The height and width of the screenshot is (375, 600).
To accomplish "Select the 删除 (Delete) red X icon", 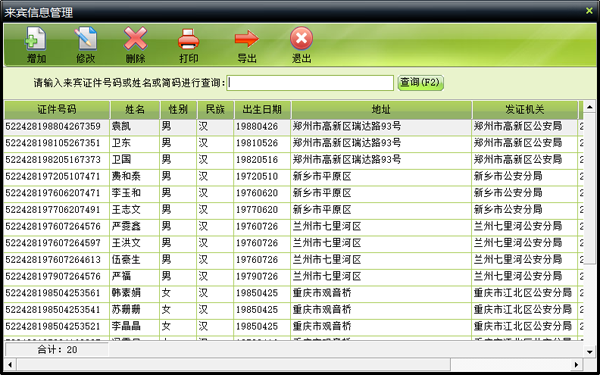I will (x=135, y=39).
